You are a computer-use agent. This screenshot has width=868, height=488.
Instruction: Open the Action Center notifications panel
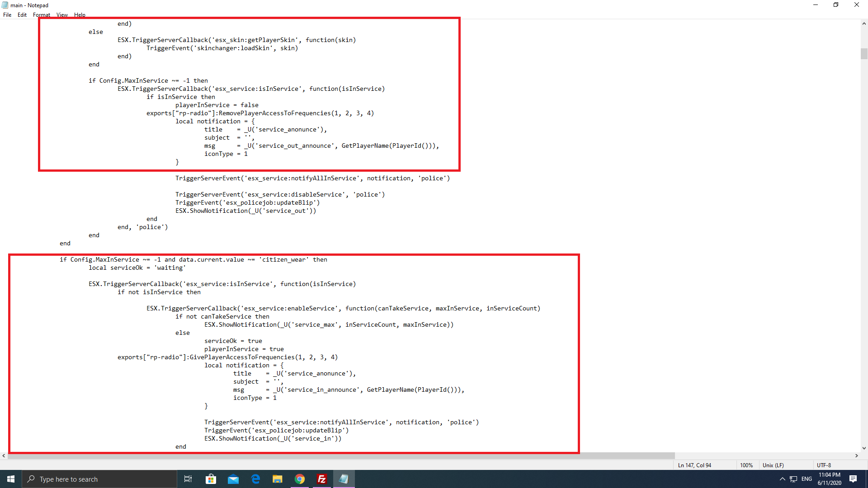tap(854, 479)
